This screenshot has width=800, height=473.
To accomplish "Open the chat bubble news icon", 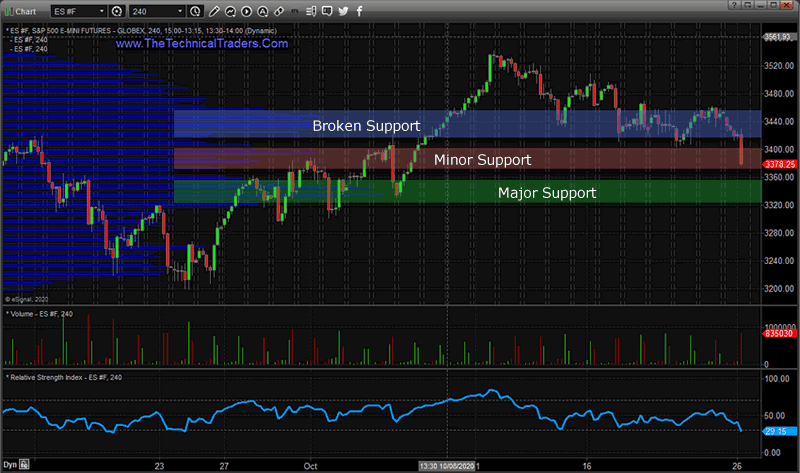I will pyautogui.click(x=327, y=11).
